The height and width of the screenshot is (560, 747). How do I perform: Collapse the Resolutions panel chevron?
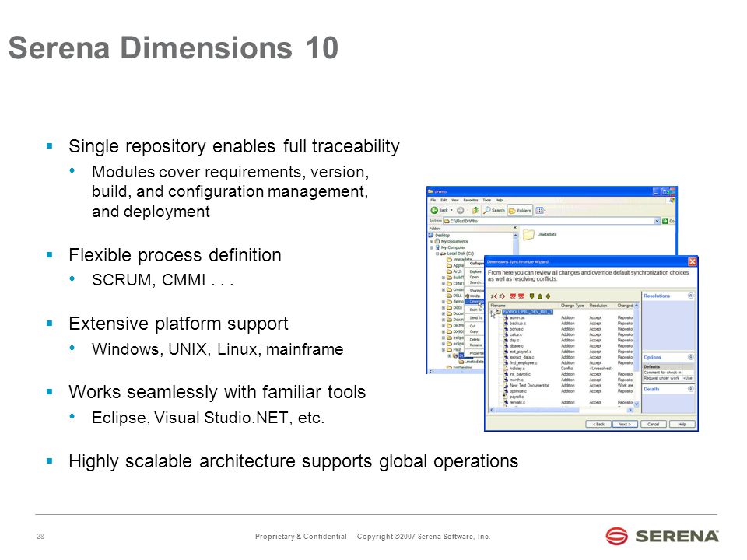point(690,296)
